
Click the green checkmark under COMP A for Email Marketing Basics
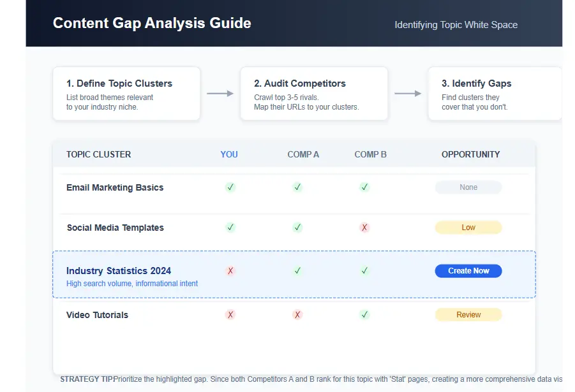[x=297, y=187]
